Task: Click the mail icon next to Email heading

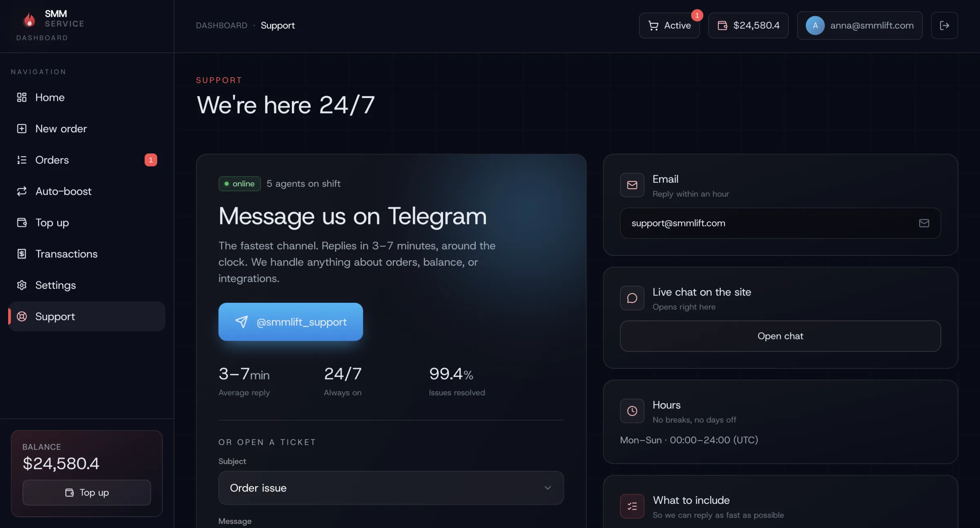Action: tap(632, 185)
